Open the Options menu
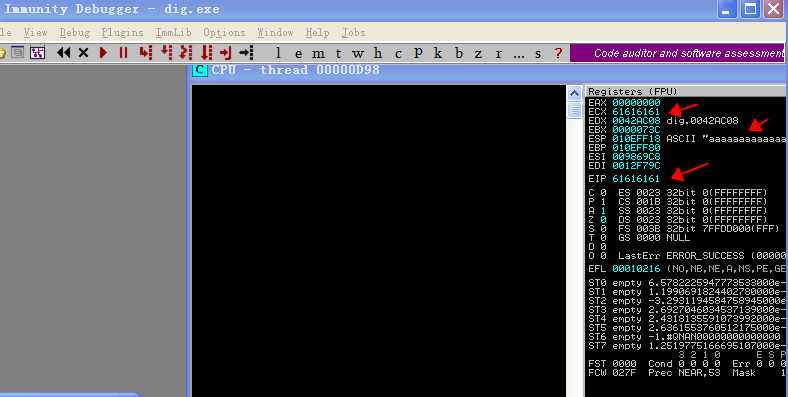This screenshot has height=397, width=788. click(x=224, y=32)
